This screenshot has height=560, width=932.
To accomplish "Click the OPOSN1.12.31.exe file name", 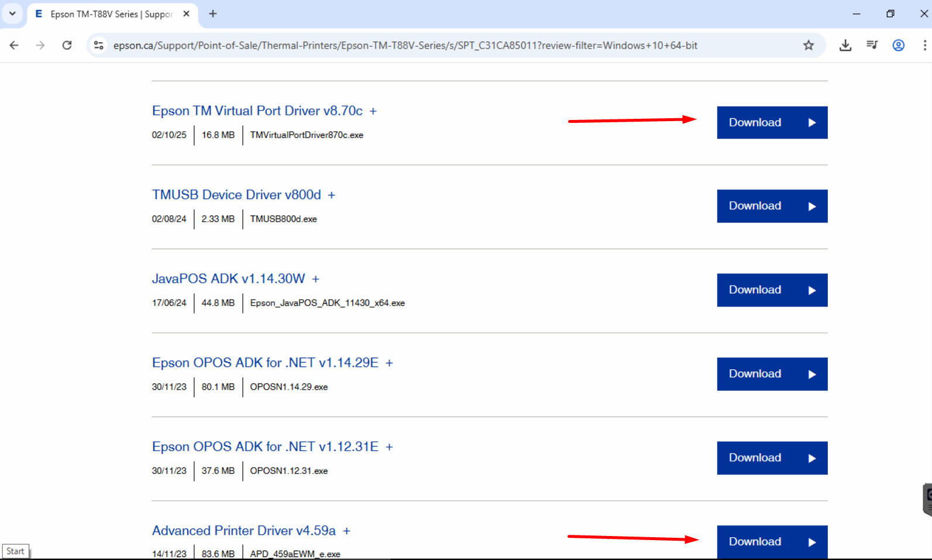I will (288, 471).
